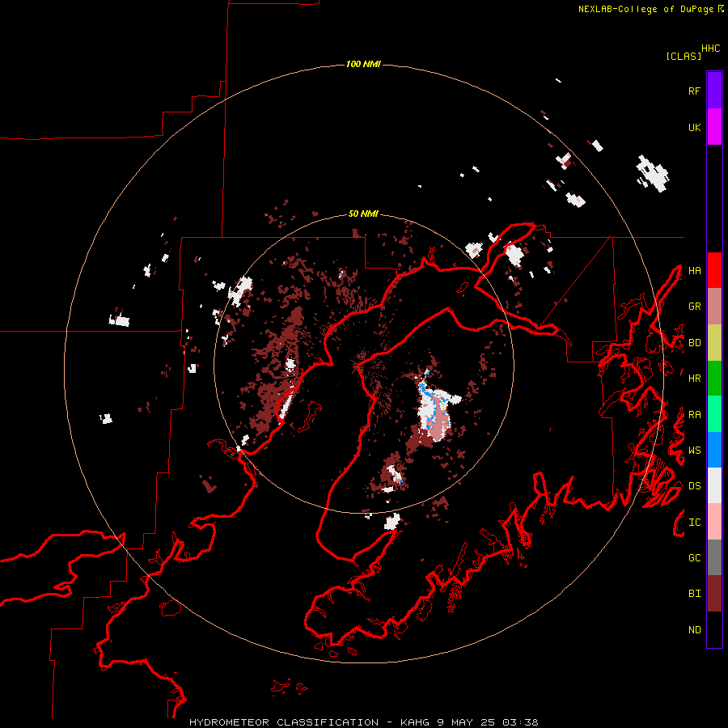Click the "[CLAS]" units label
The height and width of the screenshot is (728, 728).
point(684,56)
